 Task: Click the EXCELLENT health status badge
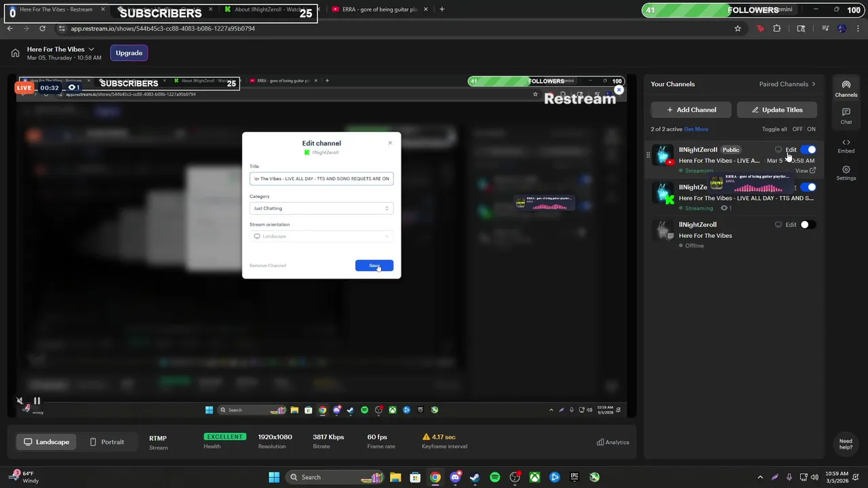coord(224,437)
